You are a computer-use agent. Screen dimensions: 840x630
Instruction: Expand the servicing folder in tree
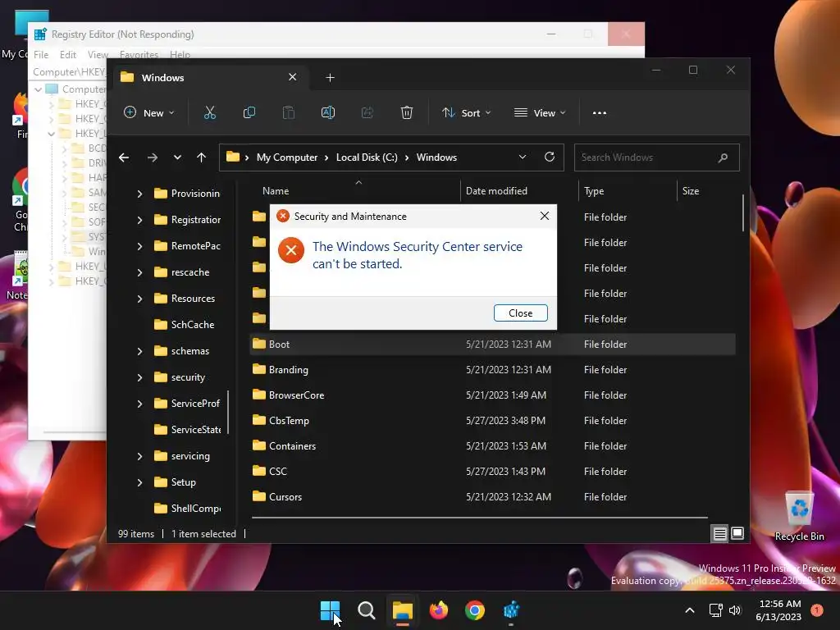pos(139,456)
